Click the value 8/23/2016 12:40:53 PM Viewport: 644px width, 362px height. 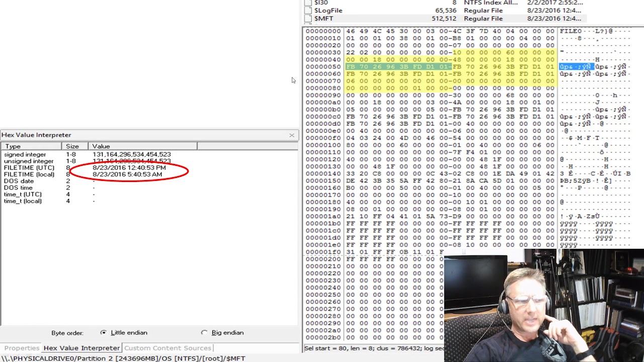coord(129,168)
